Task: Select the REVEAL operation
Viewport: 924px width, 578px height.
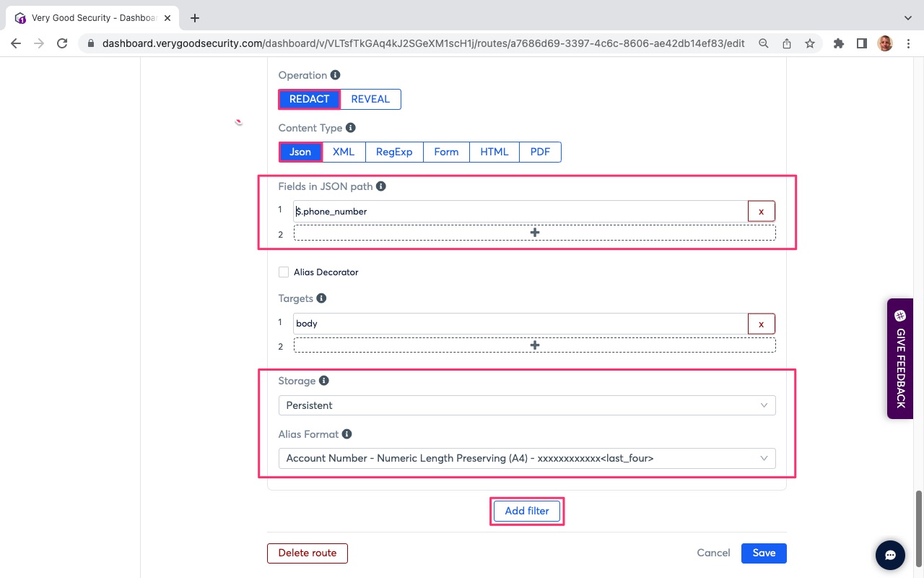Action: [x=370, y=99]
